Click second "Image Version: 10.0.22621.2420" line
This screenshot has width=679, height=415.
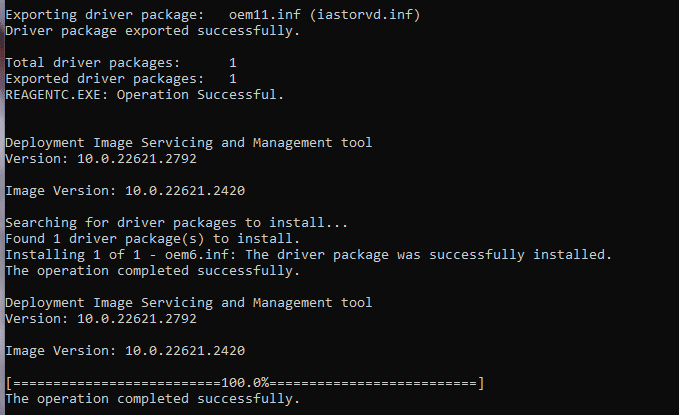(x=125, y=351)
